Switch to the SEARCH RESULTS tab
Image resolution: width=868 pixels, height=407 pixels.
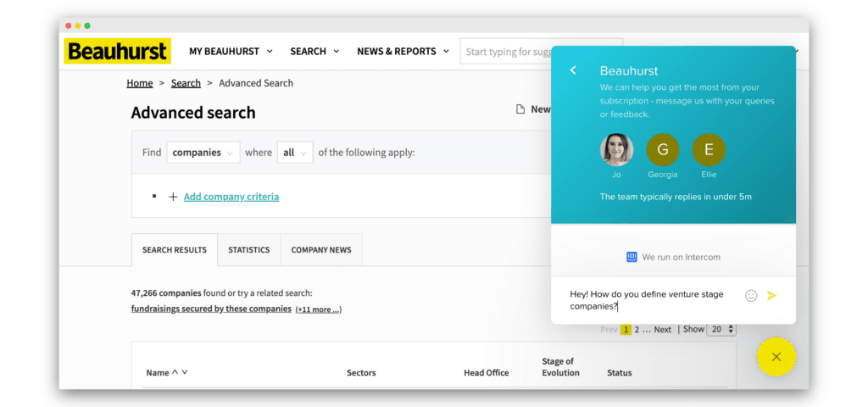tap(175, 250)
